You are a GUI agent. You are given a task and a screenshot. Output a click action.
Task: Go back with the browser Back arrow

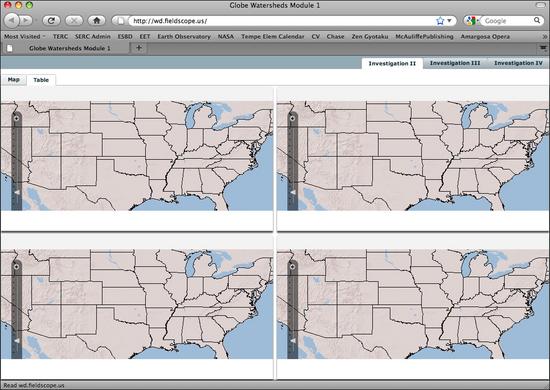coord(11,20)
